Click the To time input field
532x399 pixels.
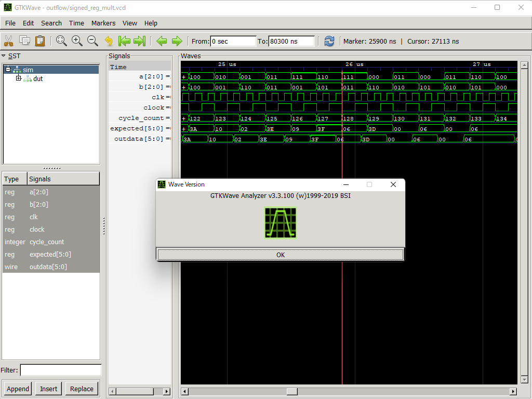point(291,42)
